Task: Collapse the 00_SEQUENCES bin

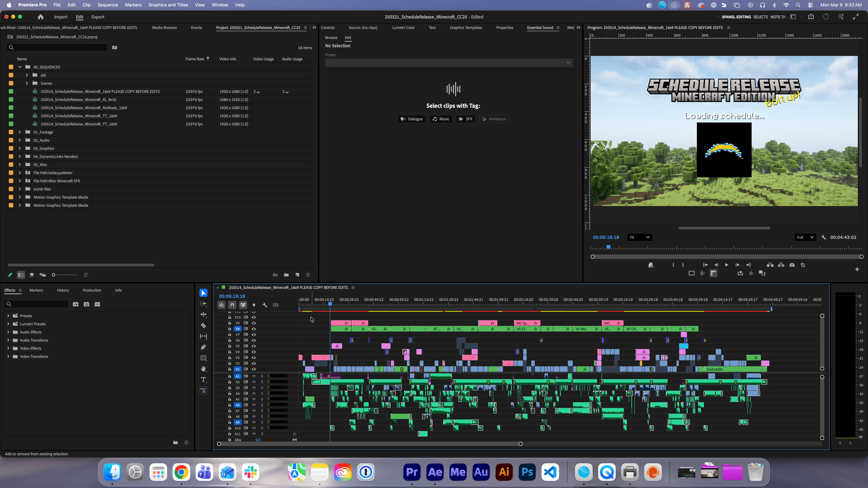Action: pyautogui.click(x=20, y=67)
